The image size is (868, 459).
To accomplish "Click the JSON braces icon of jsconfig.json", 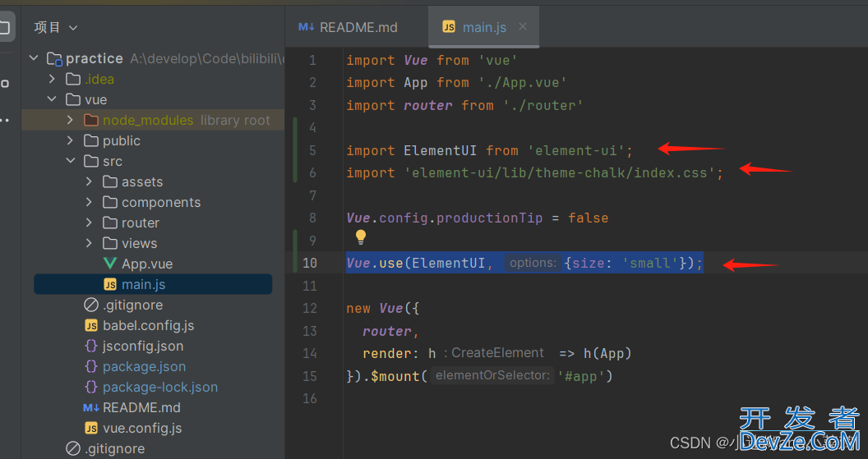I will [x=91, y=347].
